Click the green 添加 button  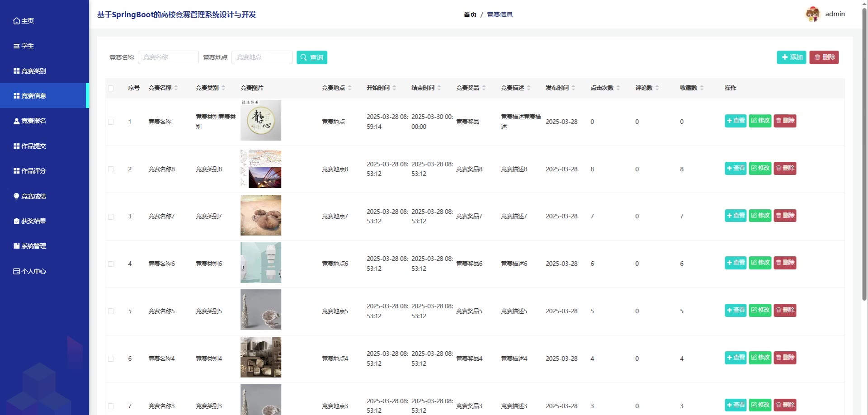792,57
